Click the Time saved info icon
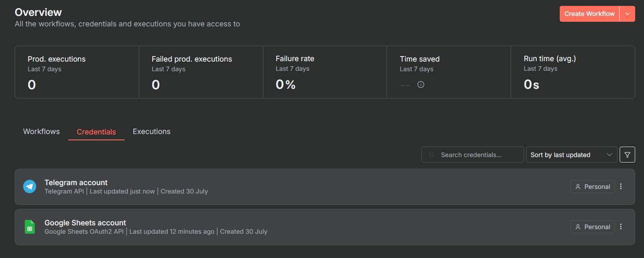Viewport: 644px width, 258px height. (x=421, y=85)
